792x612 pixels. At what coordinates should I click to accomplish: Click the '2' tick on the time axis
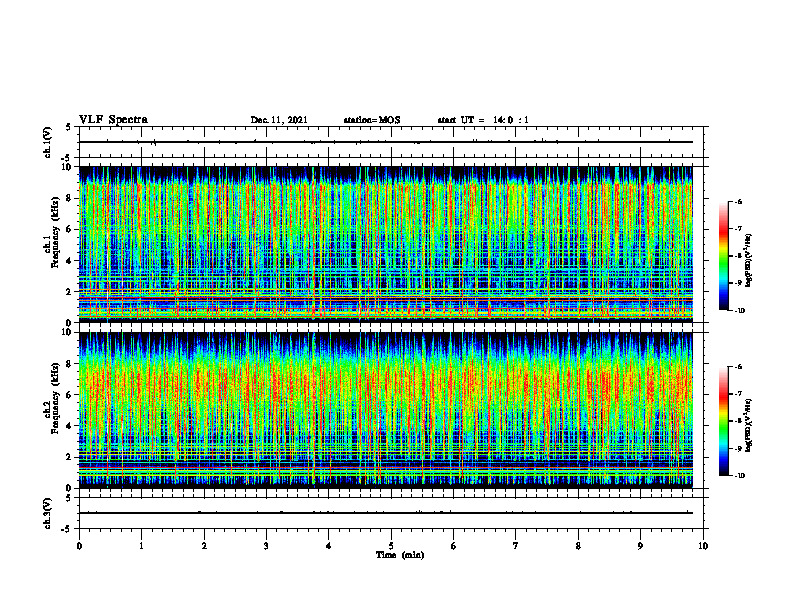(204, 546)
